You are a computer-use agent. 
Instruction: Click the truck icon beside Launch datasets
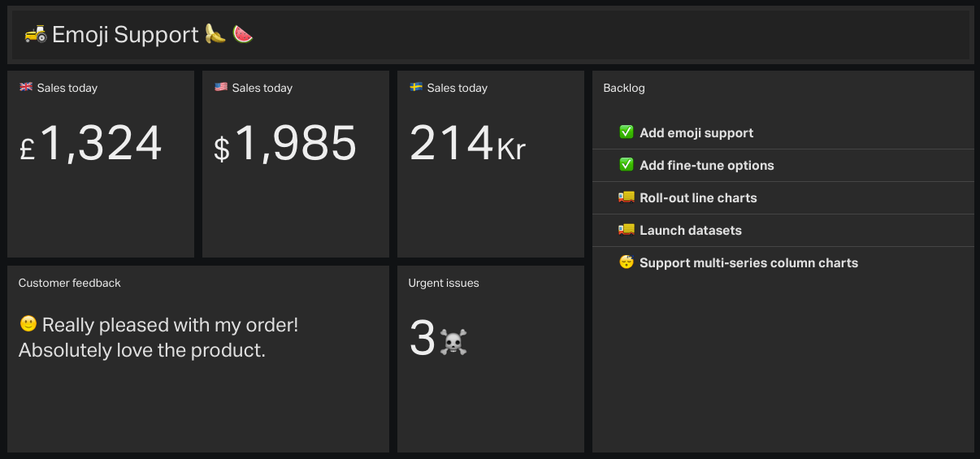click(x=626, y=230)
